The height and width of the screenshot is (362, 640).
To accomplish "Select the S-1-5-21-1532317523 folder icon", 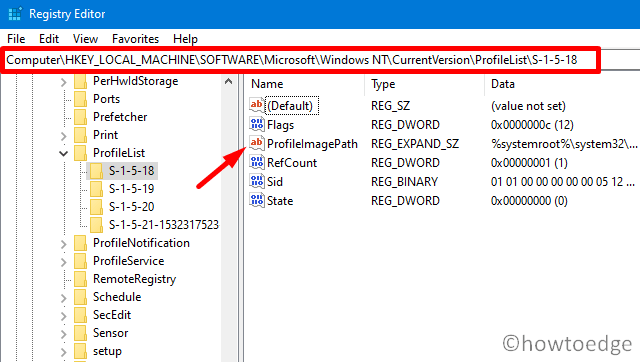I will [96, 225].
